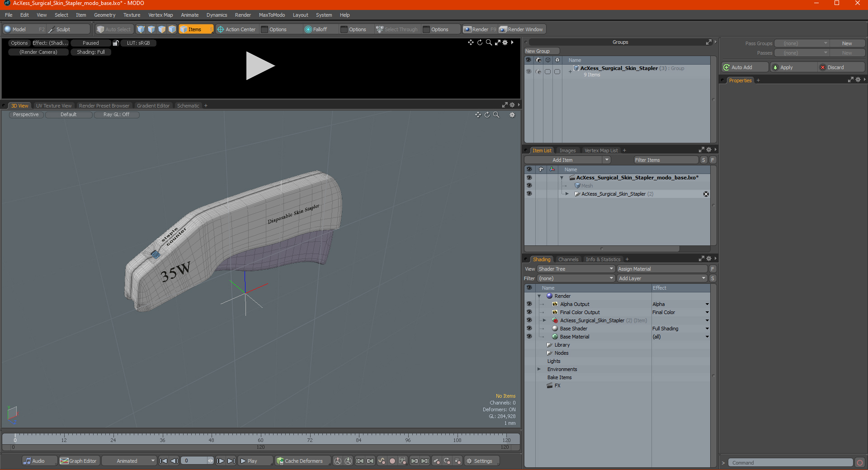The height and width of the screenshot is (470, 868).
Task: Select the Action Center tool
Action: (x=236, y=29)
